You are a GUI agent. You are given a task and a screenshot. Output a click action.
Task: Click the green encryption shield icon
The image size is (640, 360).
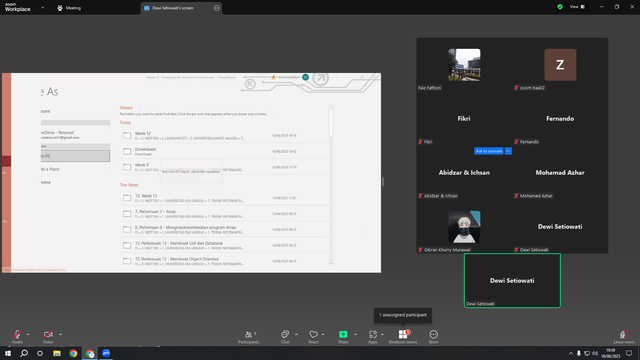tap(560, 7)
